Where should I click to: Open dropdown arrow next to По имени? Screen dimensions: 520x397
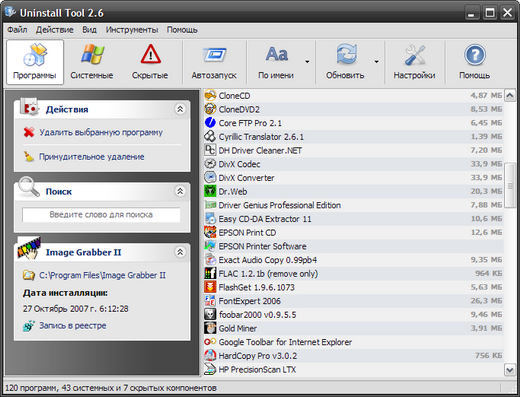tap(307, 62)
